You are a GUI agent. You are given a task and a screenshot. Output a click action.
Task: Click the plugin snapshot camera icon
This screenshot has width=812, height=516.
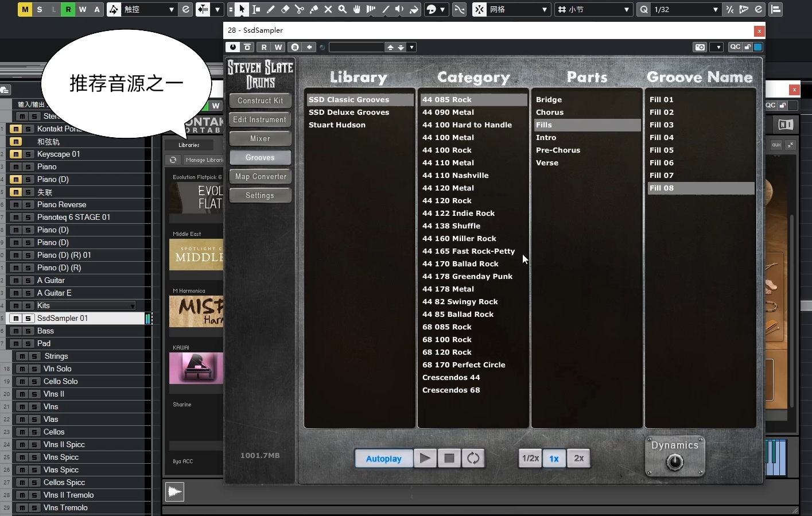tap(700, 47)
